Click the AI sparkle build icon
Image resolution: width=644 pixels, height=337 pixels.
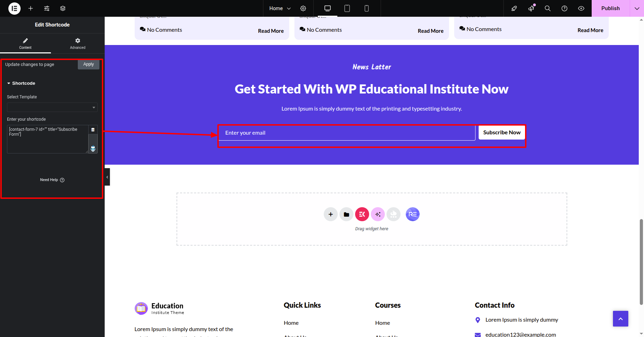pyautogui.click(x=378, y=214)
